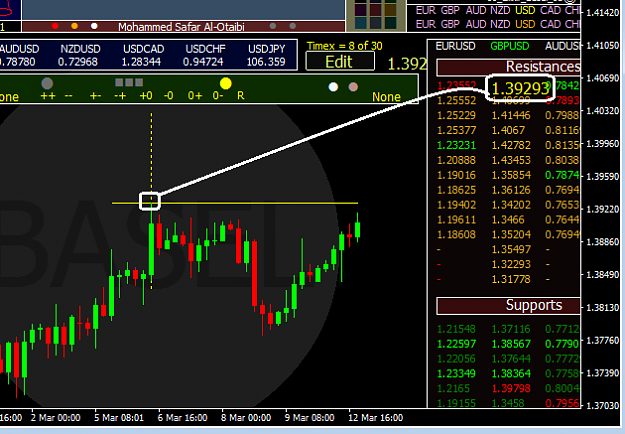625x434 pixels.
Task: Click the R label in the green bar
Action: [240, 96]
